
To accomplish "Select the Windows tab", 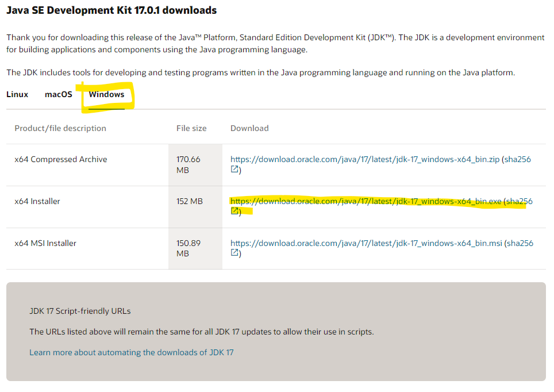I will [106, 94].
